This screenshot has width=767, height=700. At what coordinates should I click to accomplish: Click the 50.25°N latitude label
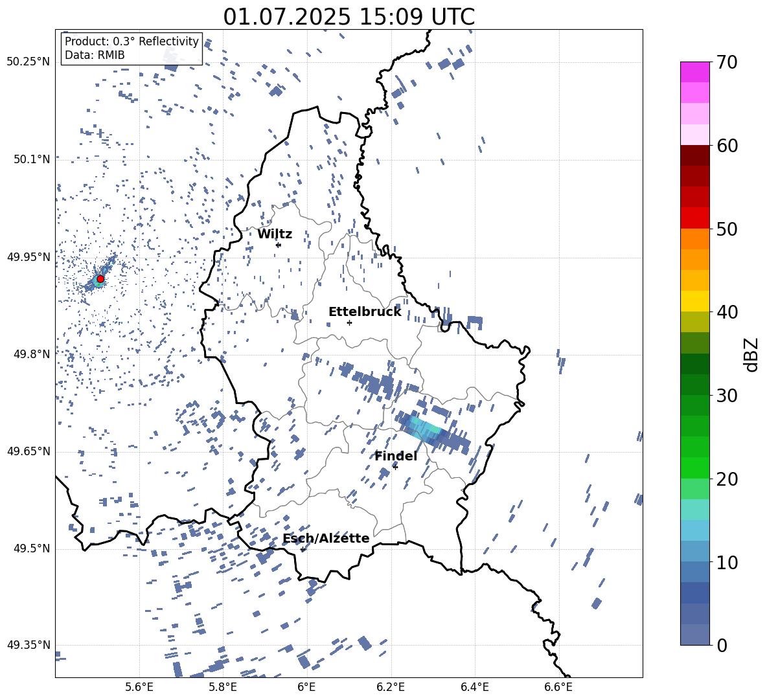coord(29,62)
